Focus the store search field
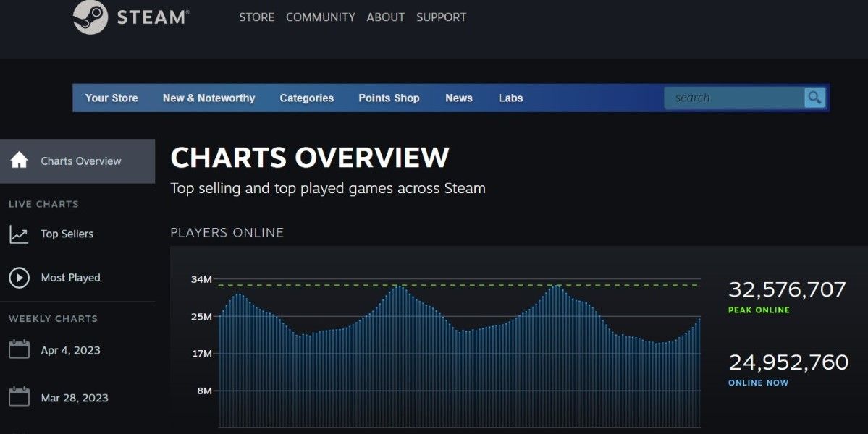The width and height of the screenshot is (868, 434). 734,98
